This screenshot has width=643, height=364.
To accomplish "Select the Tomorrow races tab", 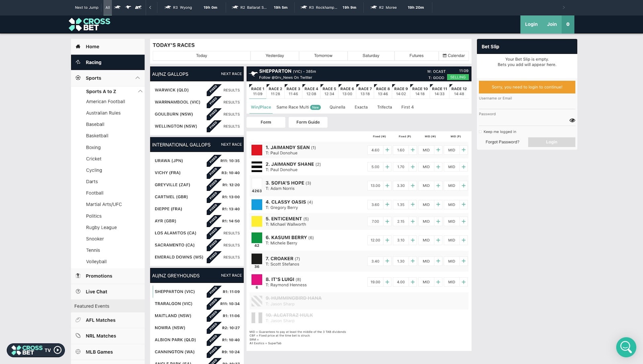I will point(323,56).
